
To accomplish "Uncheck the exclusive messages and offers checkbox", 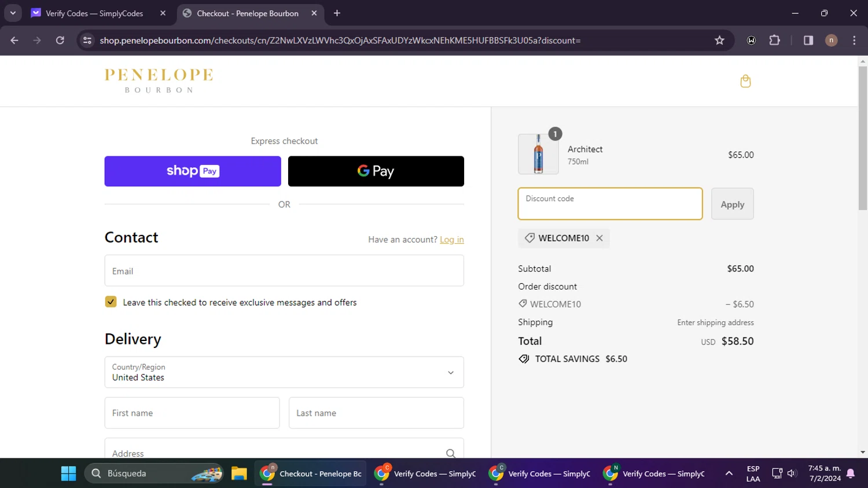I will [x=111, y=302].
